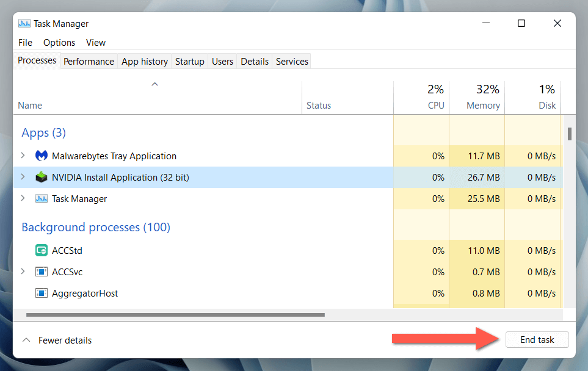Click the Task Manager process row icon
The width and height of the screenshot is (588, 371).
click(x=42, y=199)
